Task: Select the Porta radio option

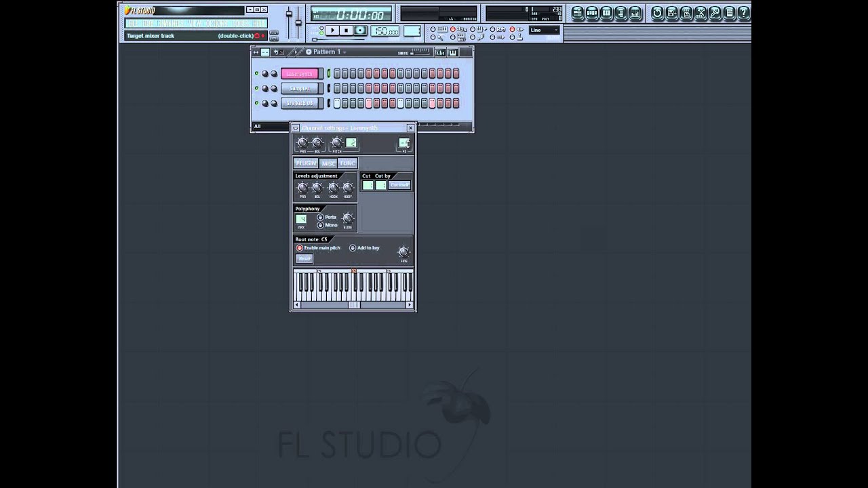Action: click(x=320, y=217)
